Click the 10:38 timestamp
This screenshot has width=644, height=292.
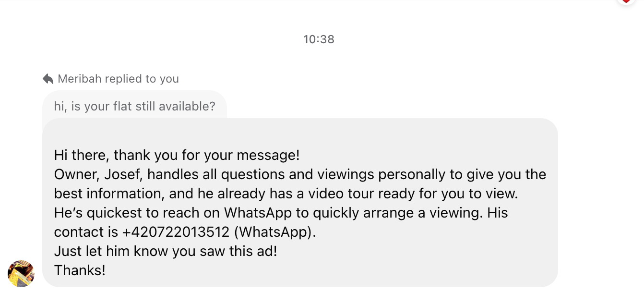click(x=319, y=39)
